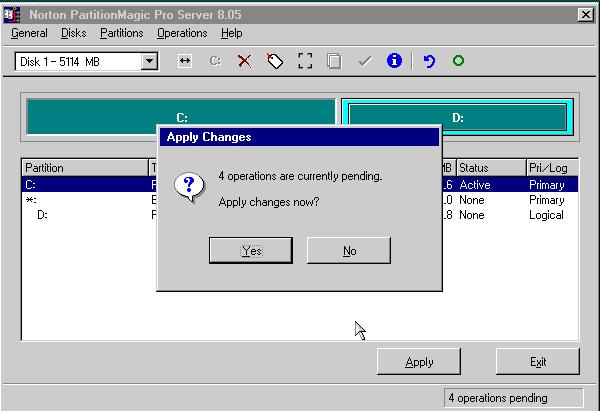Click the 4 operations pending status text

click(x=498, y=398)
